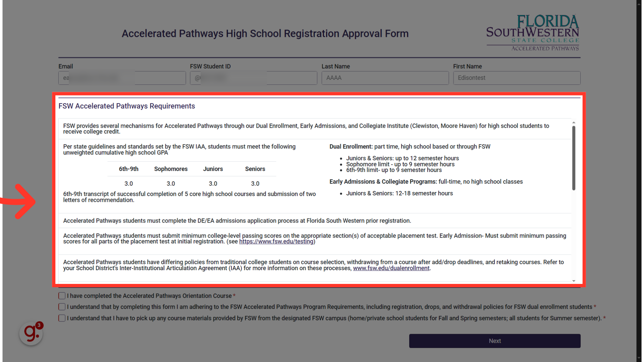The width and height of the screenshot is (644, 362).
Task: Click the requirements panel scrollbar down arrow
Action: 574,281
